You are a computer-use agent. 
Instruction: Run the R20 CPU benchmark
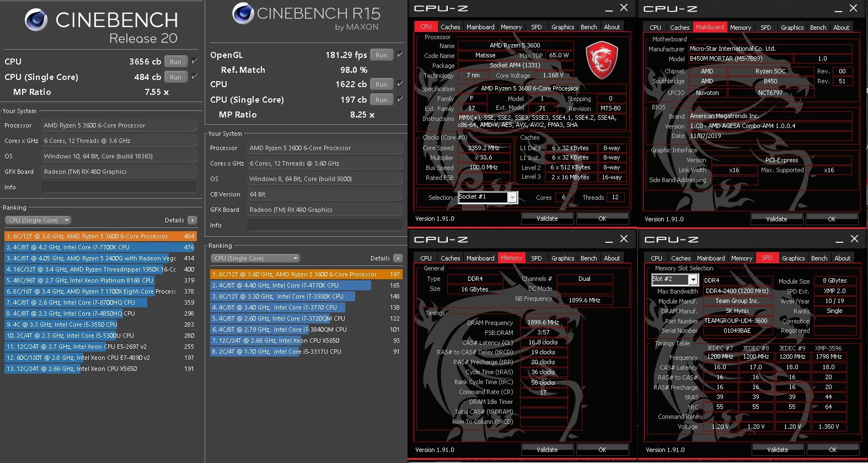[x=175, y=62]
